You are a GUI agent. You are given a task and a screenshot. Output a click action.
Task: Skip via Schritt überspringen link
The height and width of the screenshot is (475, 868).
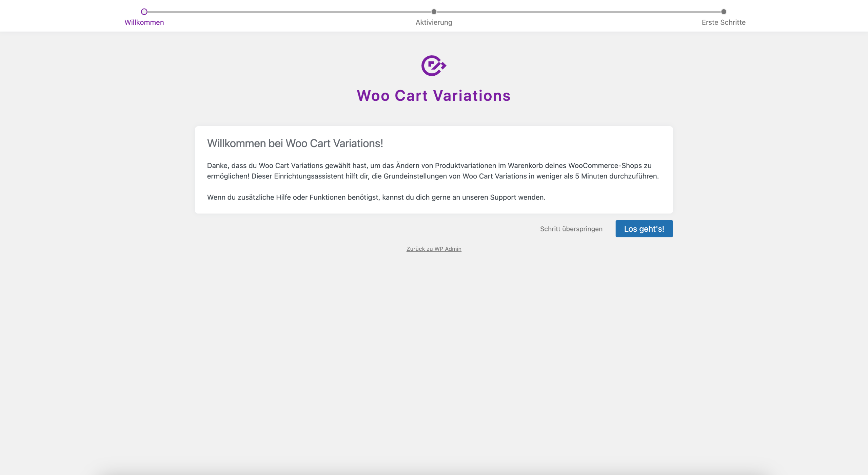click(571, 229)
